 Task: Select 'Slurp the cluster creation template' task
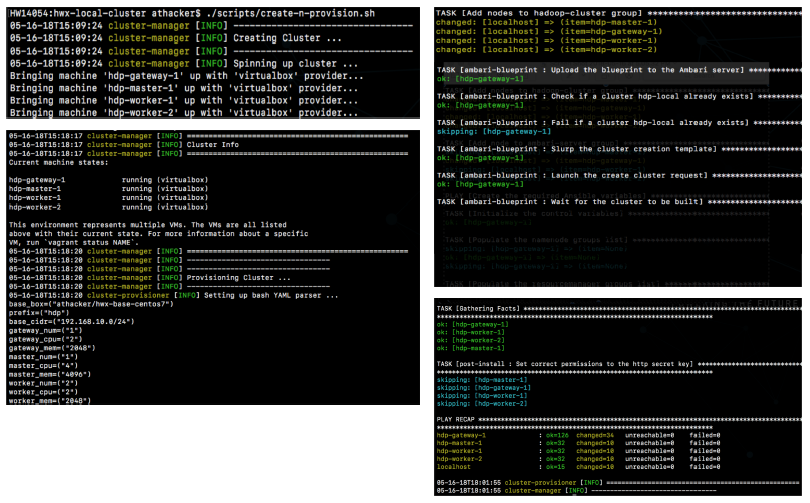[619, 149]
